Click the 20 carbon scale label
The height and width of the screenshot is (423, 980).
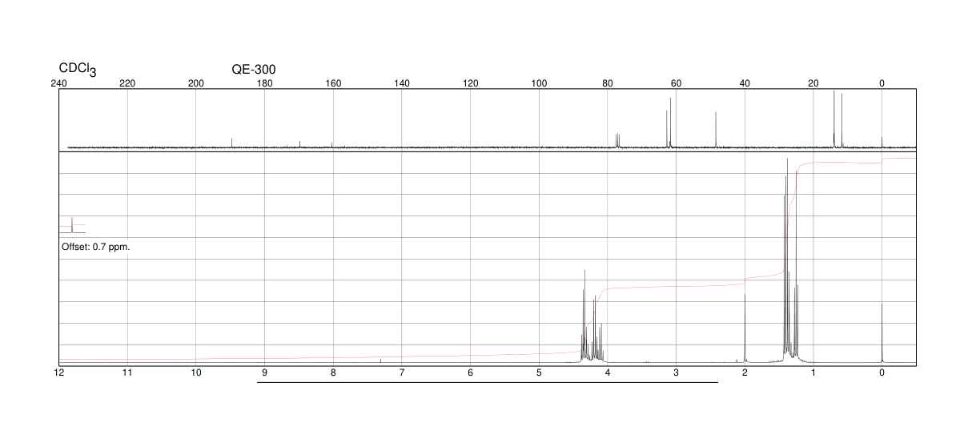[813, 83]
